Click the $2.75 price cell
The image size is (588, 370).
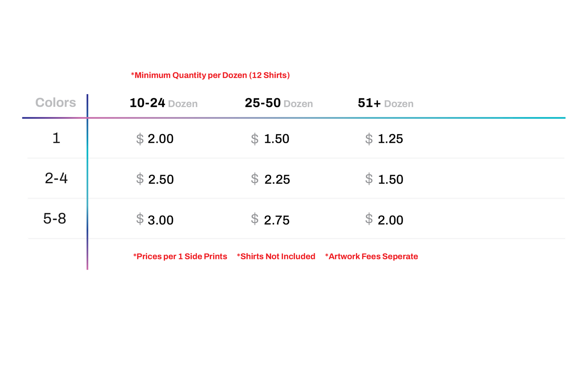[270, 220]
